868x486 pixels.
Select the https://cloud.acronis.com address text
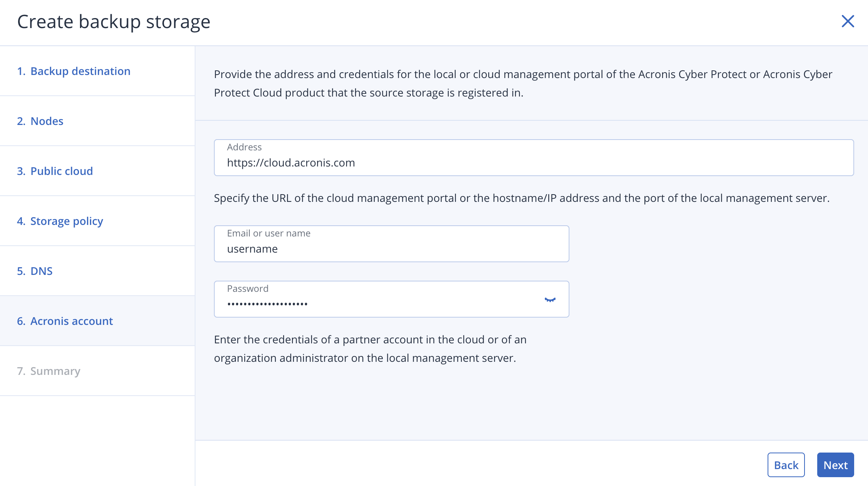point(291,162)
